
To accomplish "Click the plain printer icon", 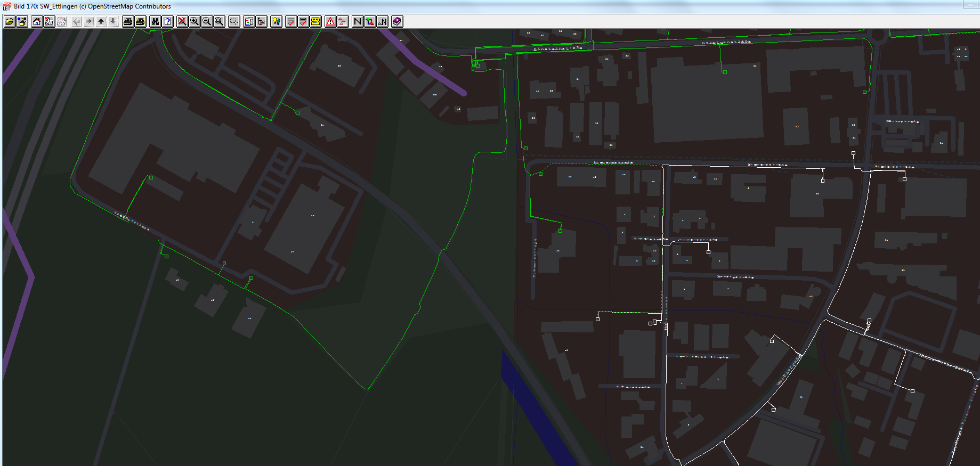I will [x=128, y=21].
